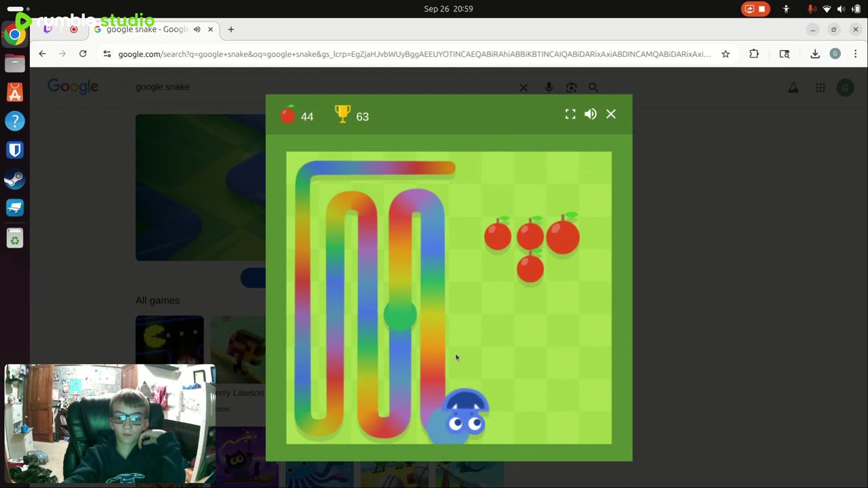The height and width of the screenshot is (488, 868).
Task: Reload the current page
Action: tap(83, 54)
